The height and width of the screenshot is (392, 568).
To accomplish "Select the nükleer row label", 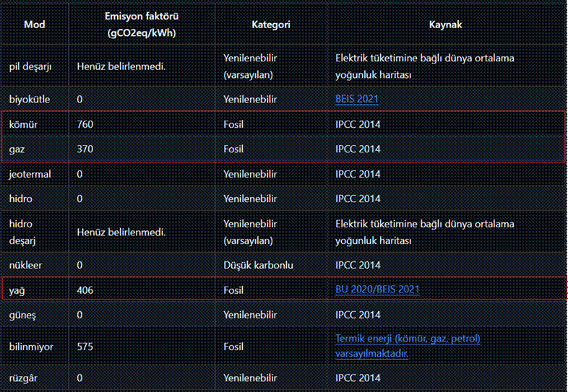I will (25, 265).
